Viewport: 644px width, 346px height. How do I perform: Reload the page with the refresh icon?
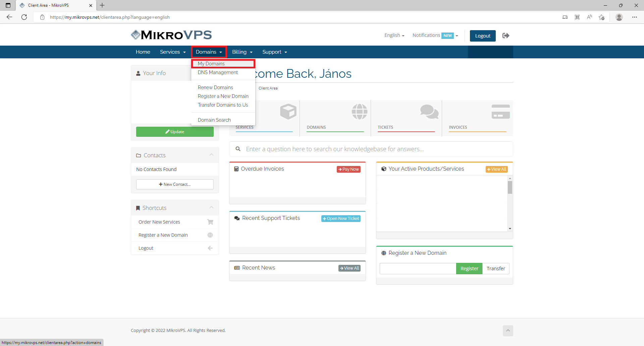point(24,17)
